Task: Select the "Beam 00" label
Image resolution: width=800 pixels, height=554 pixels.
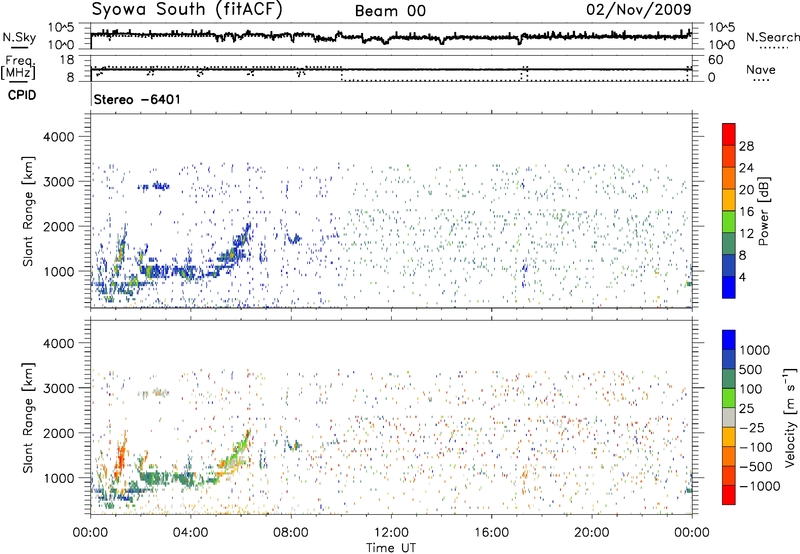Action: coord(390,11)
